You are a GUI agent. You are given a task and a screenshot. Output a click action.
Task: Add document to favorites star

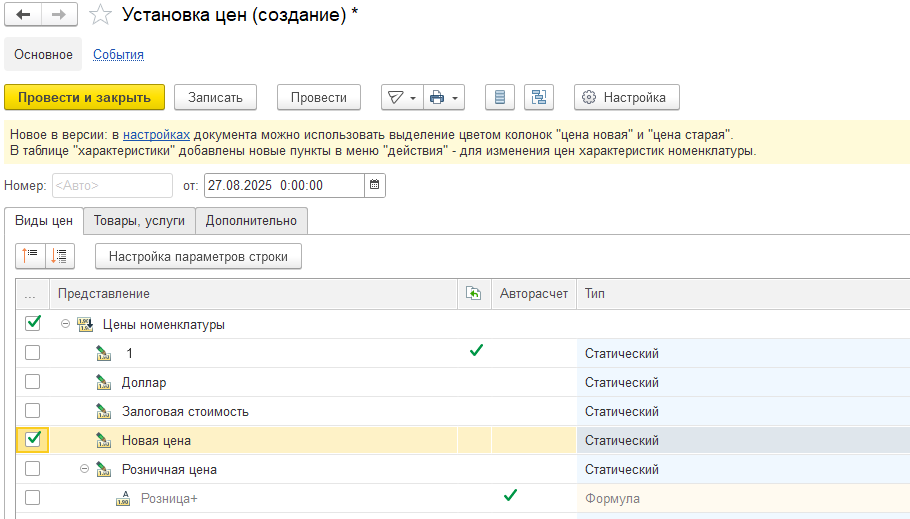pos(100,15)
